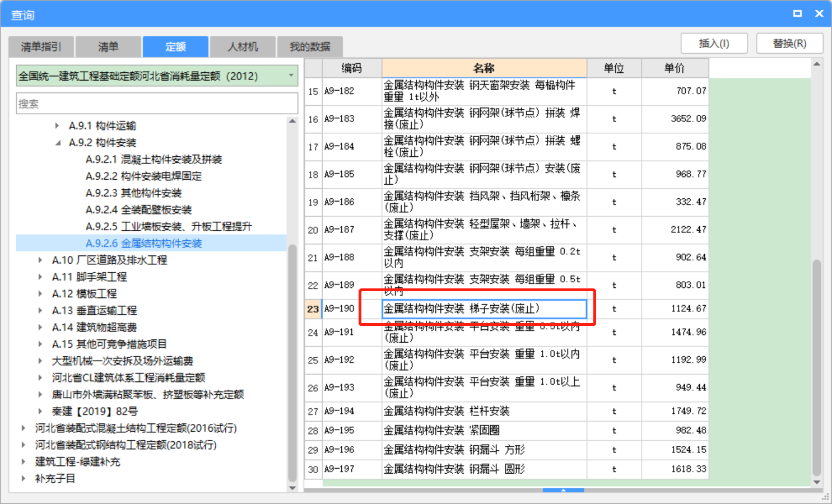Click the 搜索 search input field
The image size is (832, 504).
pos(157,104)
